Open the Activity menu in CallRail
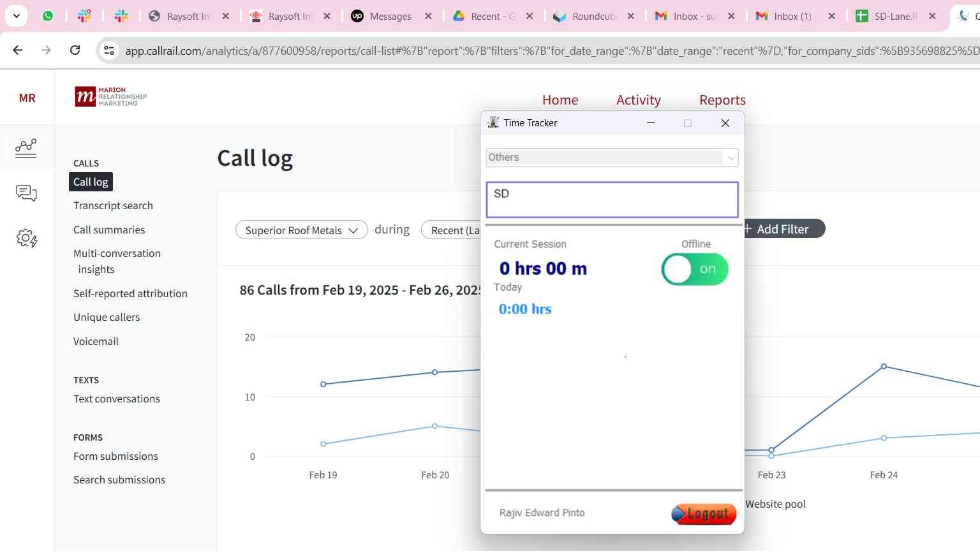 coord(639,100)
